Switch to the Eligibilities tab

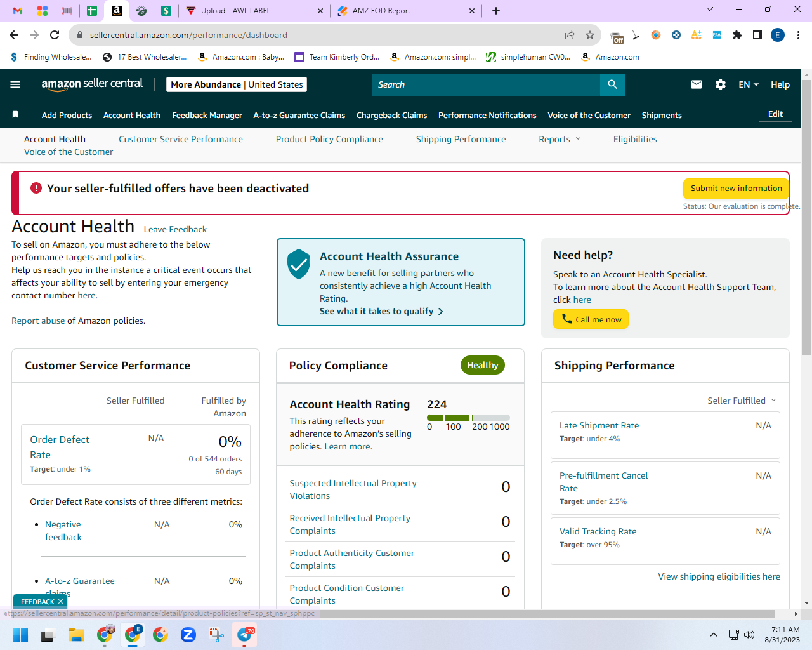pos(635,139)
